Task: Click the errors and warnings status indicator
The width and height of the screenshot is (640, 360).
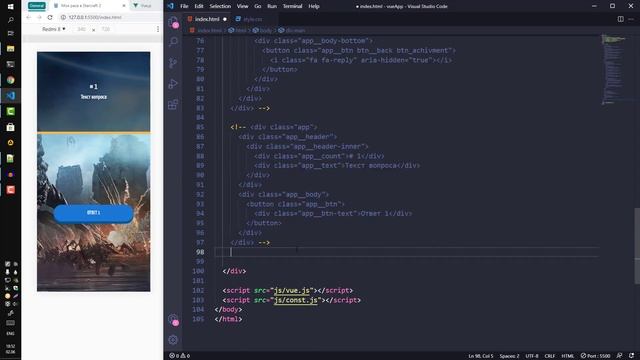Action: tap(180, 356)
